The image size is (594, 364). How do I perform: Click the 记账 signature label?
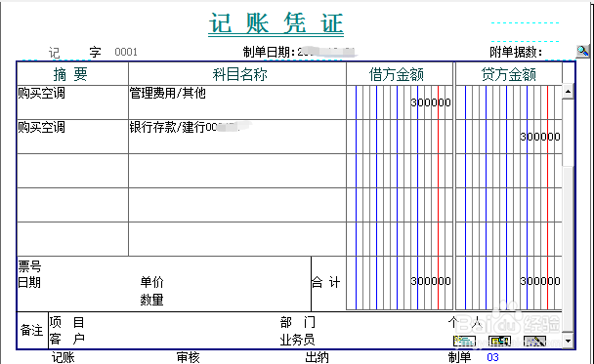click(64, 357)
